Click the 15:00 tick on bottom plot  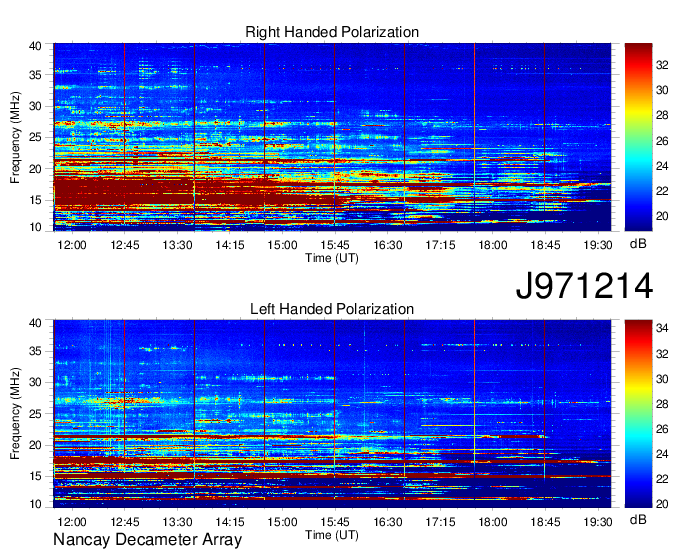pos(282,522)
